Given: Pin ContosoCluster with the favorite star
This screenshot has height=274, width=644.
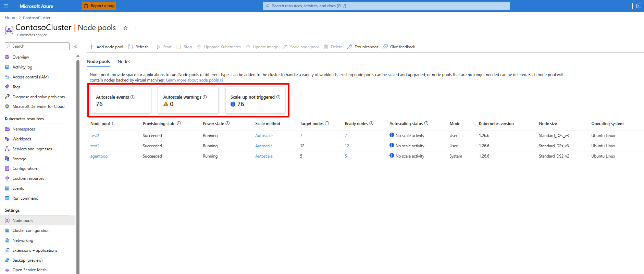Looking at the screenshot, I should [x=125, y=28].
